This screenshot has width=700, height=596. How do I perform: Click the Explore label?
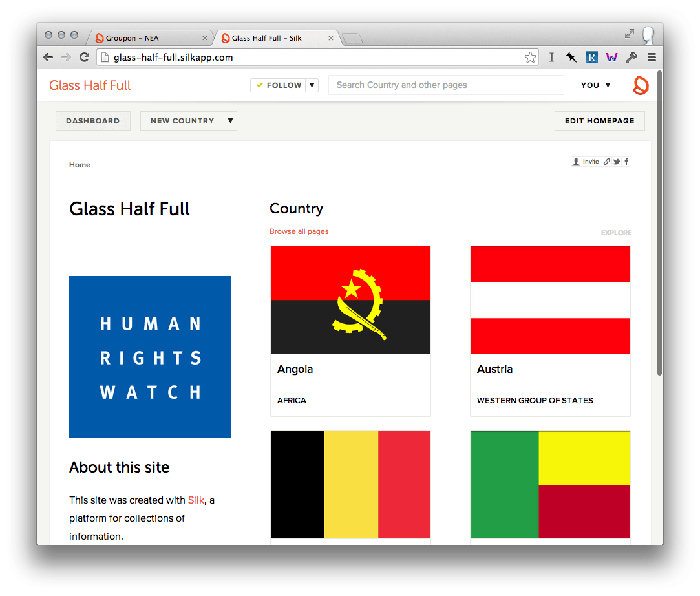[x=616, y=233]
